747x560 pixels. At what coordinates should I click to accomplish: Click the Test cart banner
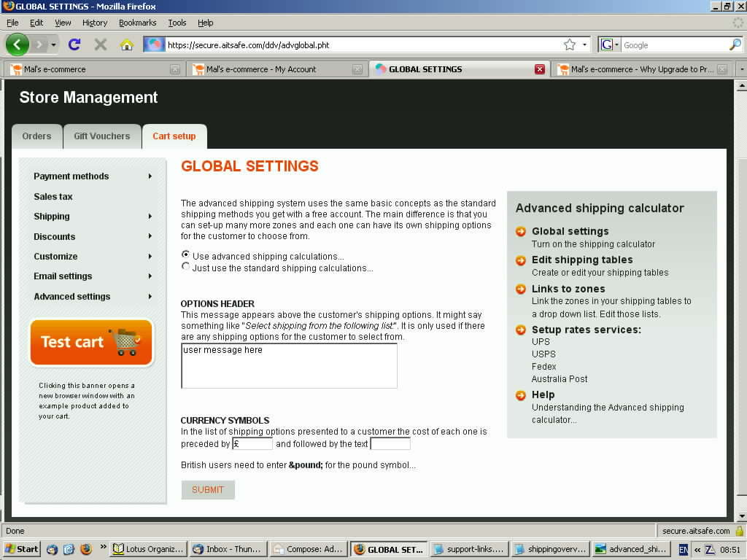(x=91, y=342)
